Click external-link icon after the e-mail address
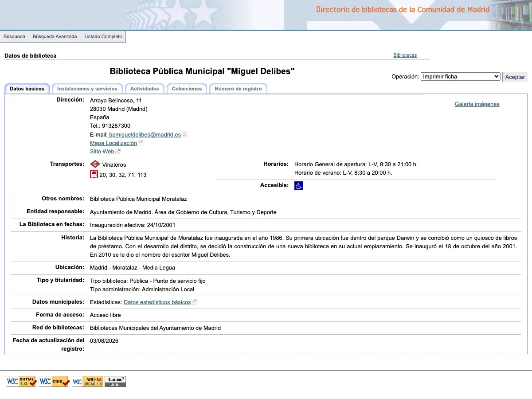Screen dimensions: 532x399 (x=185, y=134)
